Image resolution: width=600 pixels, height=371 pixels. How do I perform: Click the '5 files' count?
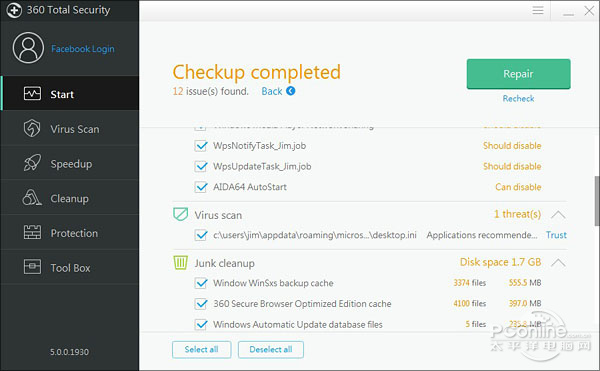[x=476, y=324]
